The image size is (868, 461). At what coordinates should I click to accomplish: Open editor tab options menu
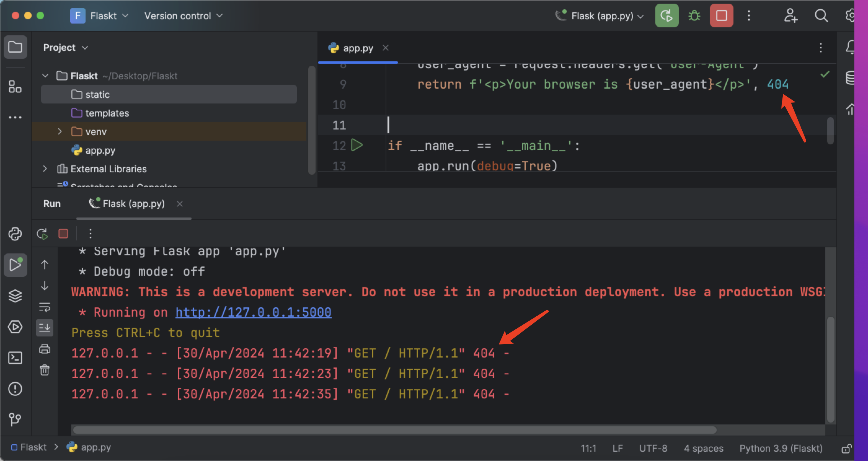click(x=821, y=48)
